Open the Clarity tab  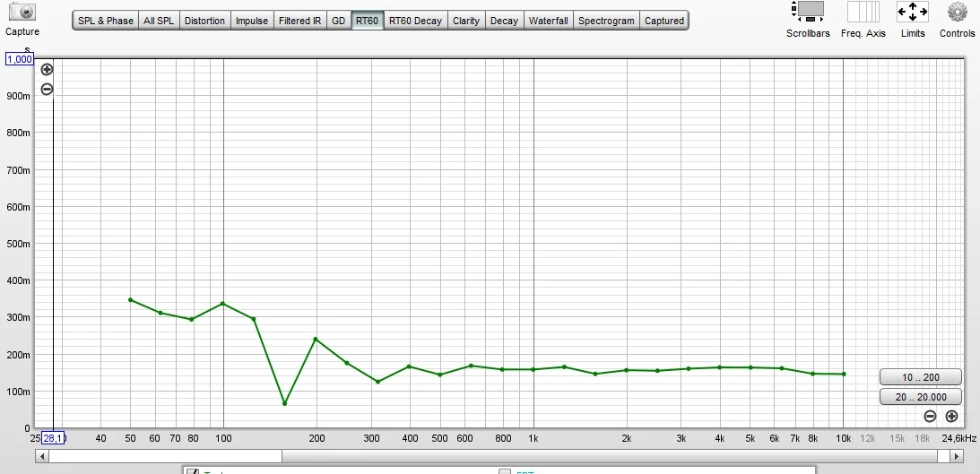466,21
